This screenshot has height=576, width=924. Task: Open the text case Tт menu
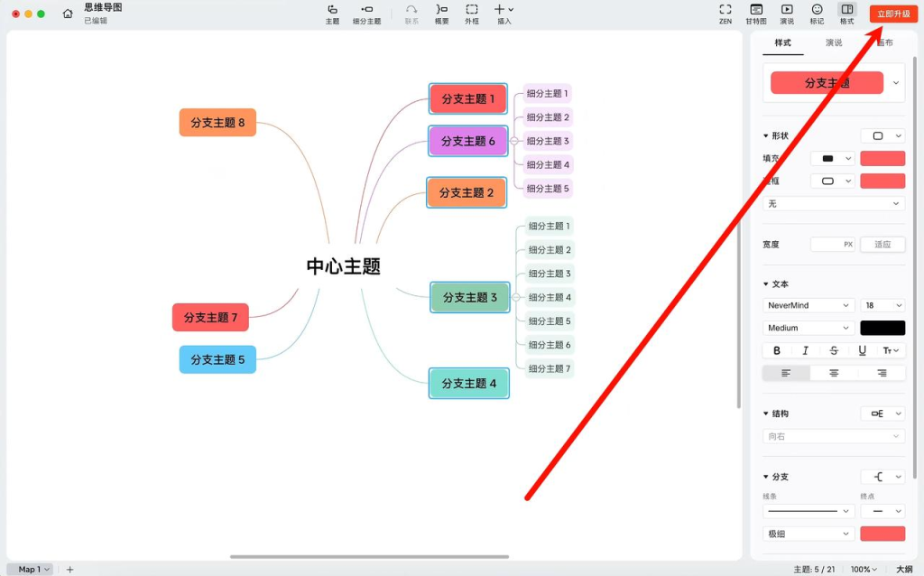pyautogui.click(x=891, y=350)
